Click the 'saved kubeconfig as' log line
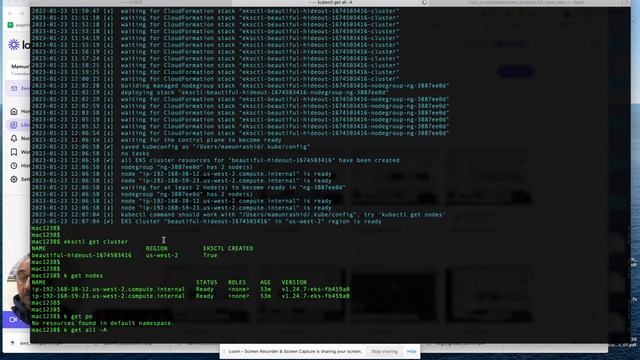Image resolution: width=640 pixels, height=360 pixels. (171, 147)
